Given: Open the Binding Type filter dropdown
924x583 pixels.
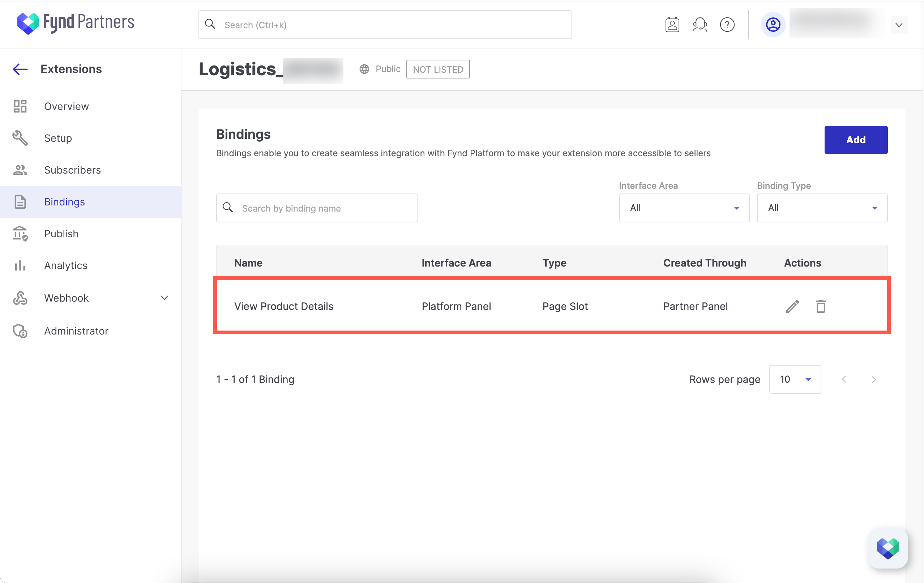Looking at the screenshot, I should 822,208.
